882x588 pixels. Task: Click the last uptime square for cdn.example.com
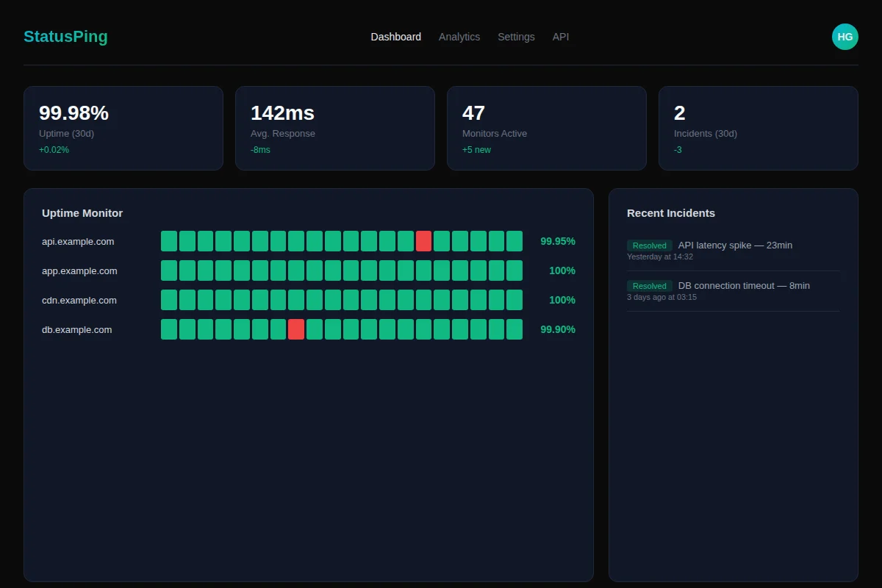[514, 300]
